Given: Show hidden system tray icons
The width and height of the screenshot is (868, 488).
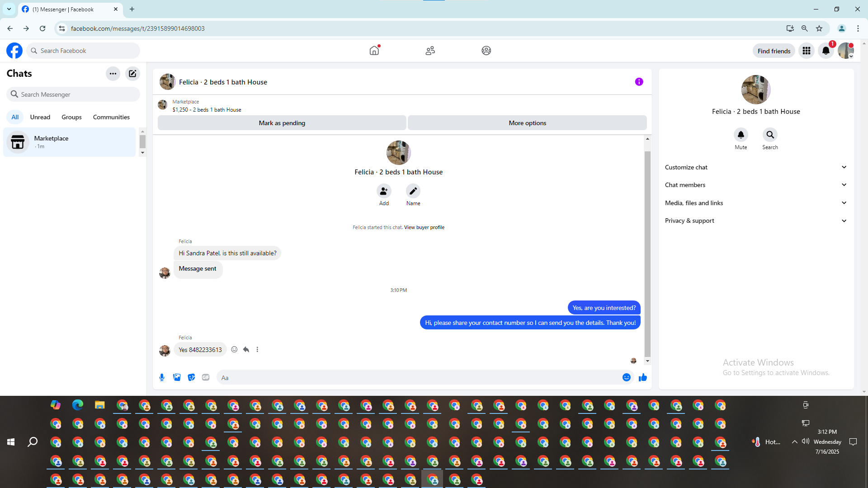Looking at the screenshot, I should 794,442.
